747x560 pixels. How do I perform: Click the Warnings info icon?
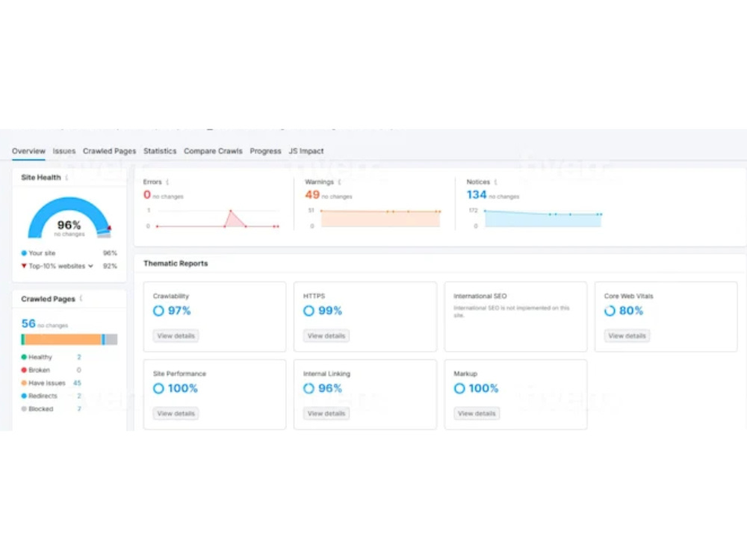pos(340,182)
